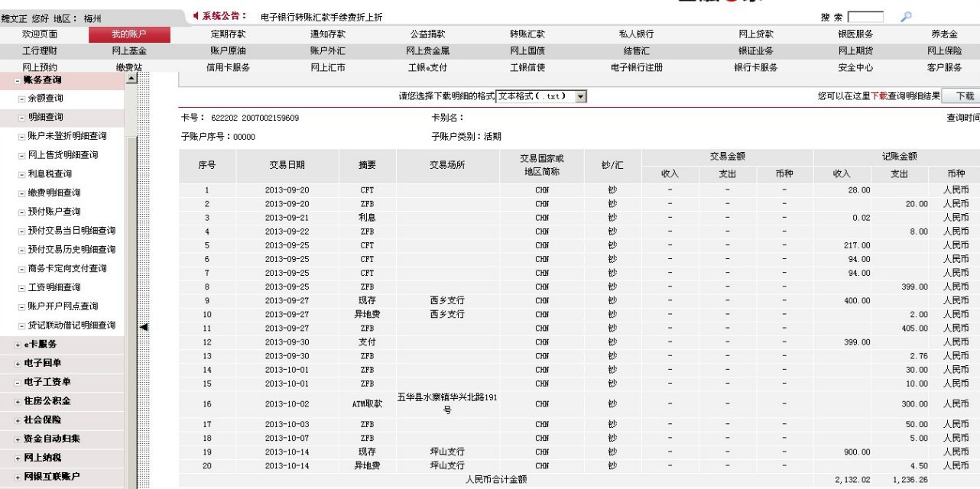Open 明细查询 in the sidebar

click(x=46, y=118)
